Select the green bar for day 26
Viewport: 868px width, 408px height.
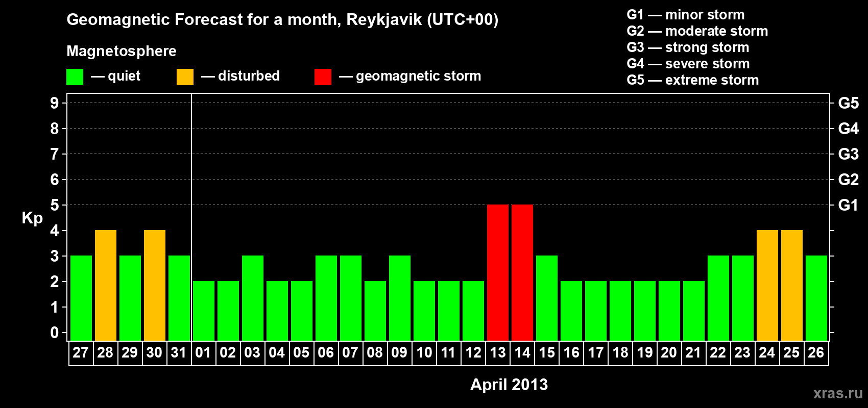pos(816,298)
